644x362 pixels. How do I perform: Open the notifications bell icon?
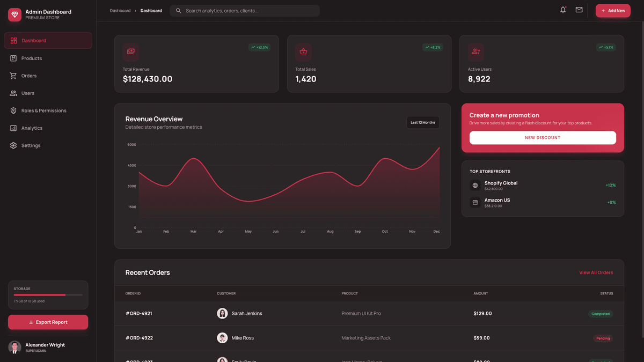pyautogui.click(x=562, y=10)
